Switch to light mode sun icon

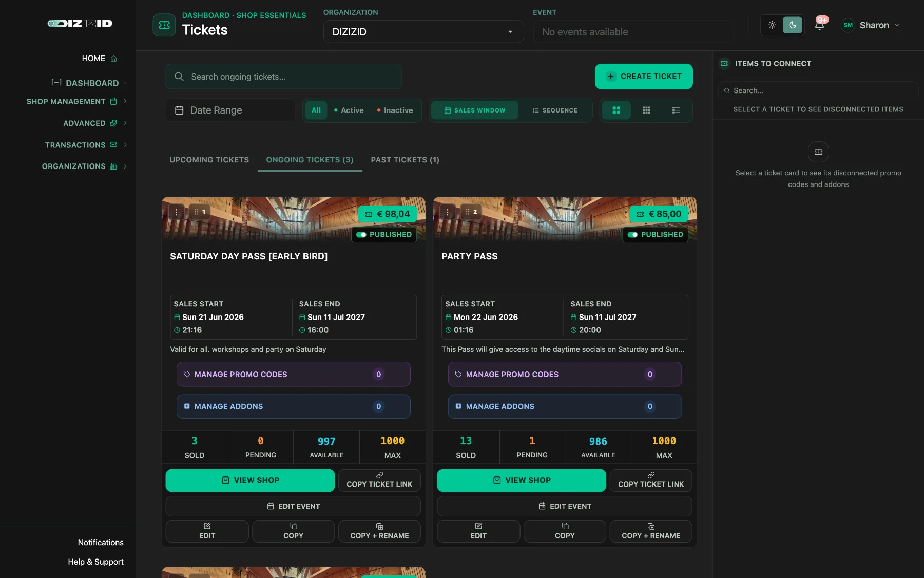772,25
